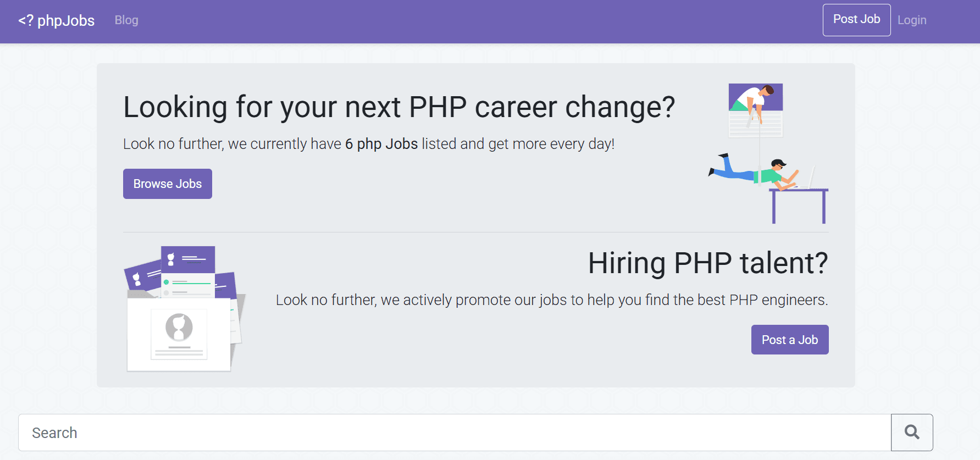Screen dimensions: 980x460
Task: Click the 'Hiring PHP talent?' heading
Action: [x=708, y=263]
